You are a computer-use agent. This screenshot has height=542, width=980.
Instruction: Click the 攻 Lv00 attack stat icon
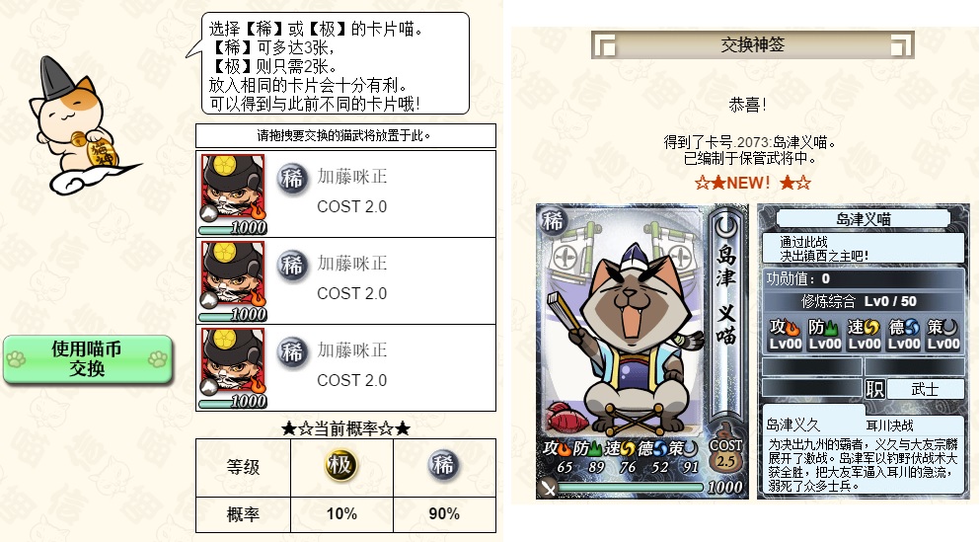[x=785, y=335]
